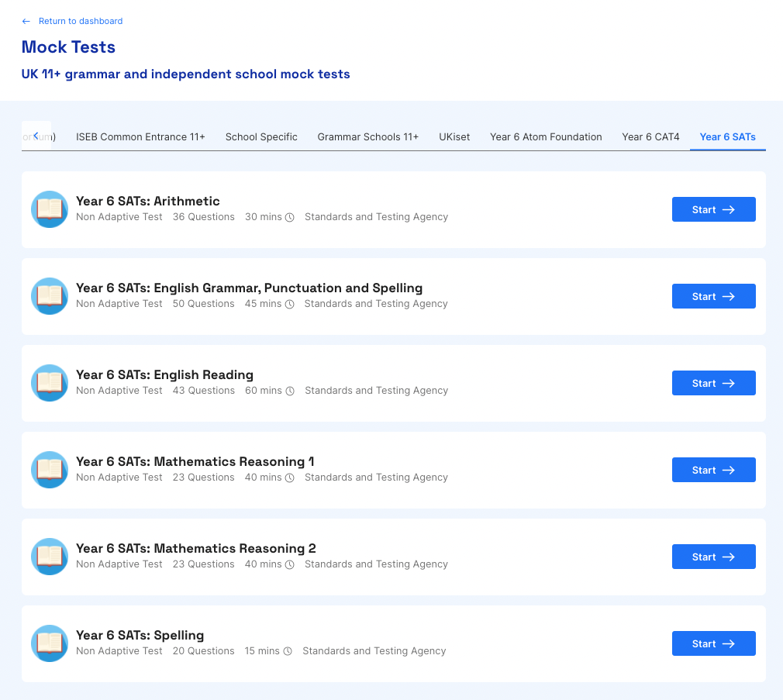Click Standards and Testing Agency in Arithmetic row
The image size is (783, 700).
tap(377, 217)
